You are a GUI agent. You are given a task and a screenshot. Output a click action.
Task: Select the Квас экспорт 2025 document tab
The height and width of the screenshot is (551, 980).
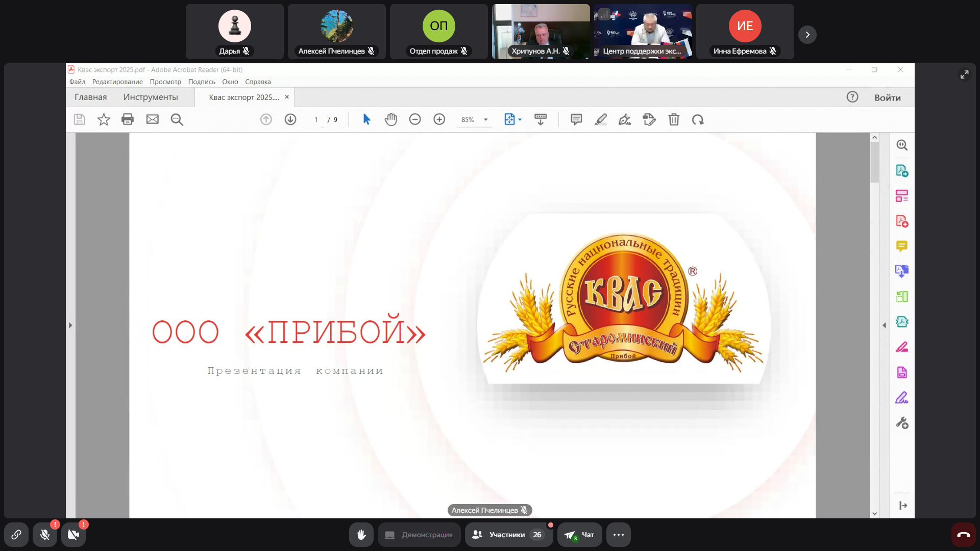tap(243, 97)
